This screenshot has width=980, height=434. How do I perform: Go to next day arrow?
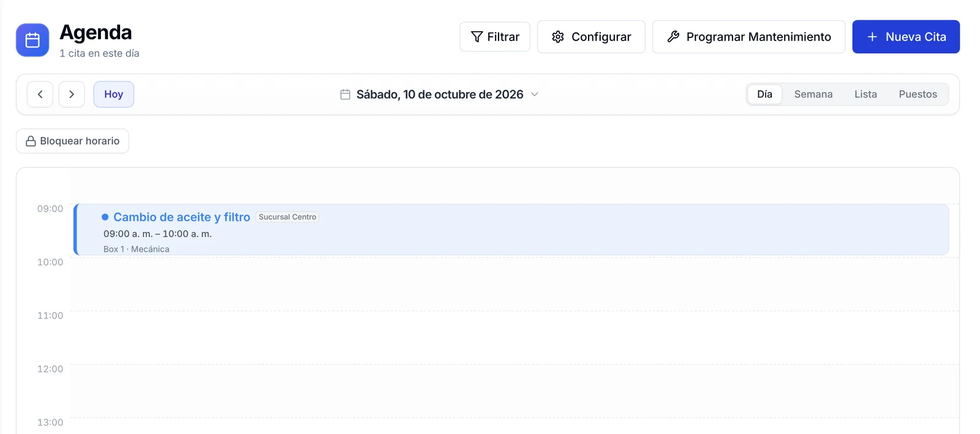click(72, 94)
